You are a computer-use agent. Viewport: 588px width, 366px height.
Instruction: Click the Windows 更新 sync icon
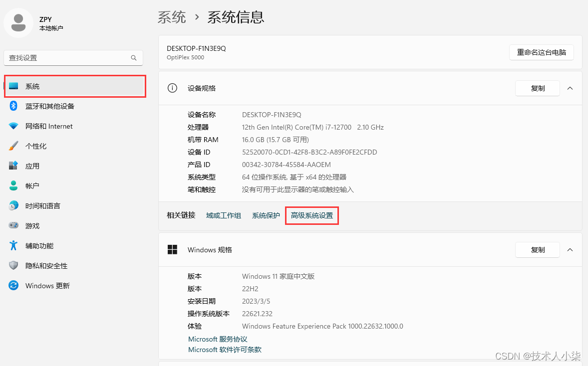tap(13, 285)
